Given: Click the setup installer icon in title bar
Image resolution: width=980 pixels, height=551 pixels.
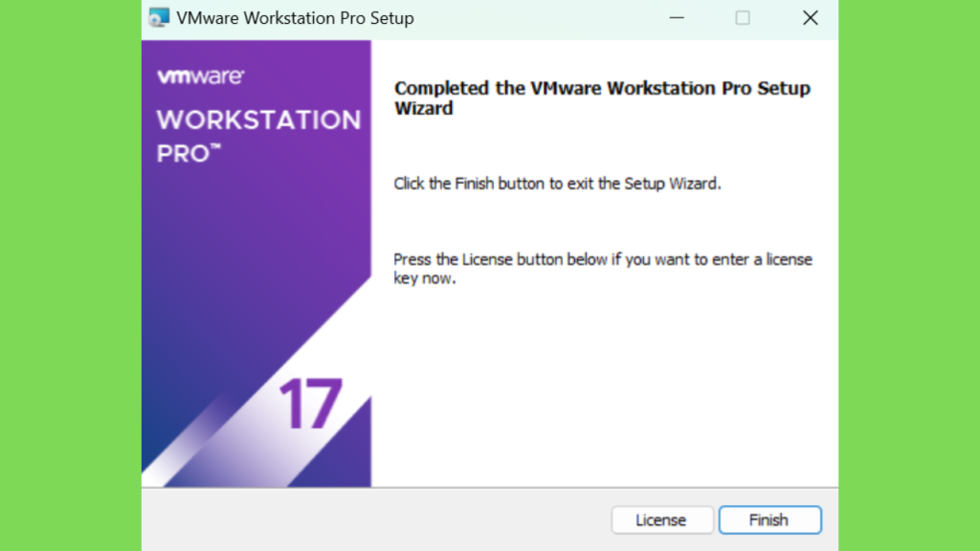Looking at the screenshot, I should click(159, 17).
